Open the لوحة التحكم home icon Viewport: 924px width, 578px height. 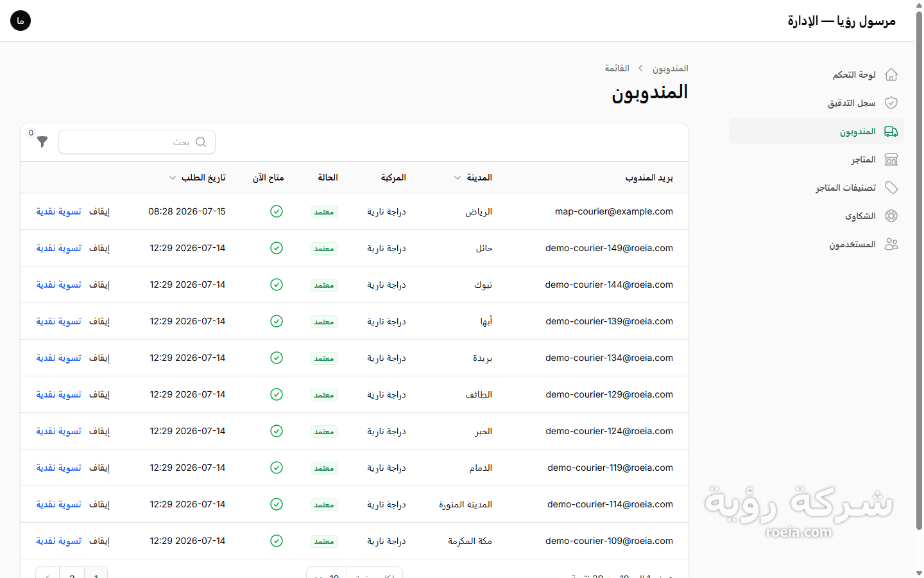pyautogui.click(x=891, y=74)
